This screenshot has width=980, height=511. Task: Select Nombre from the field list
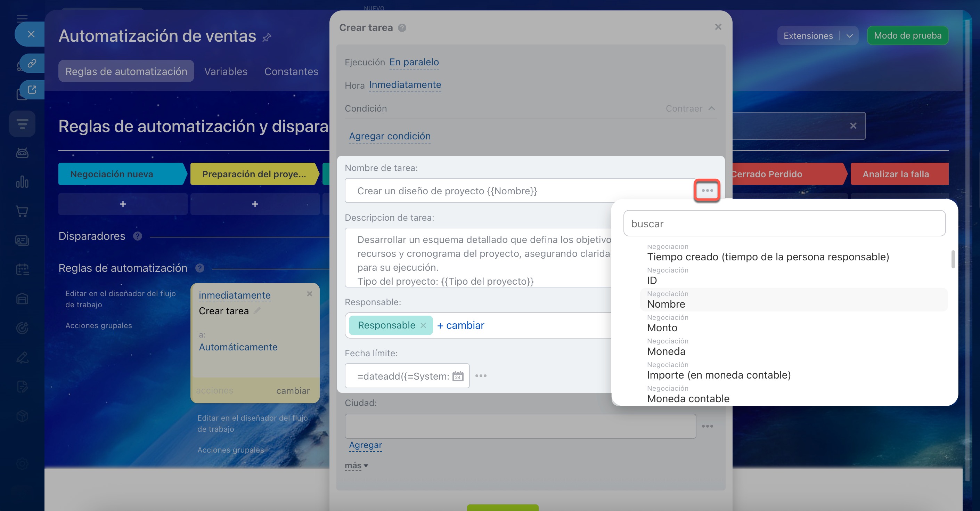pos(666,304)
